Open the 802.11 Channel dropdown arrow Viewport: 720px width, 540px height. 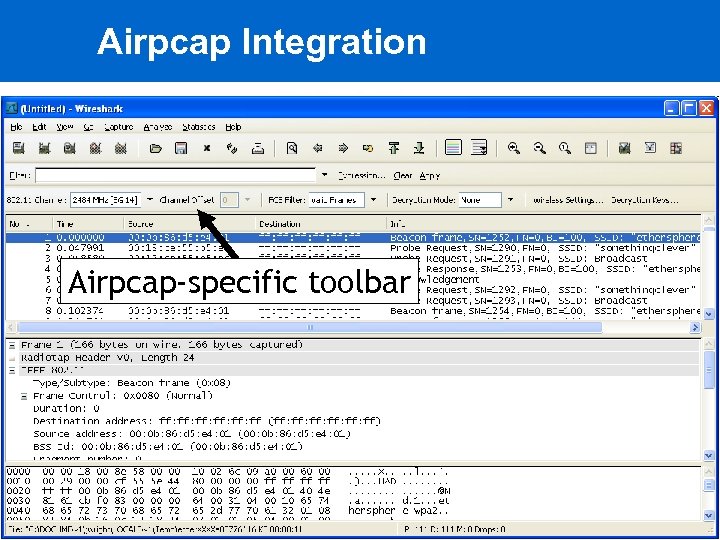coord(150,200)
